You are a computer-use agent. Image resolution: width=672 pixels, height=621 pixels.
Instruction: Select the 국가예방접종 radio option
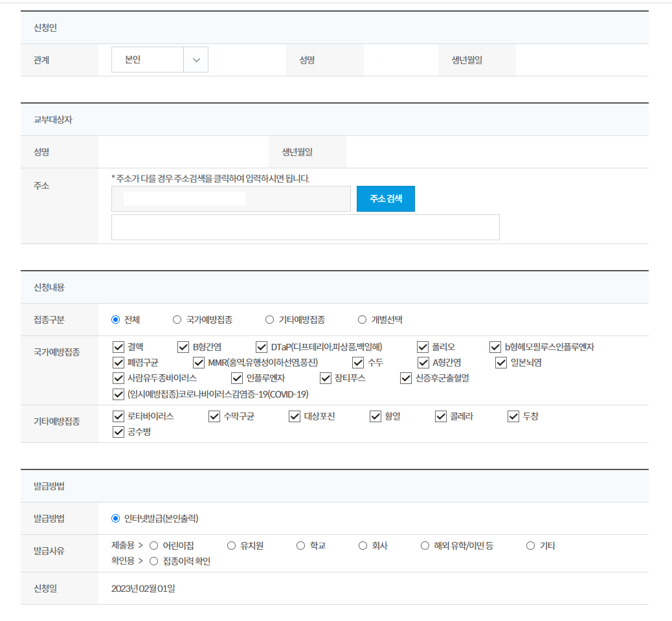click(x=177, y=320)
